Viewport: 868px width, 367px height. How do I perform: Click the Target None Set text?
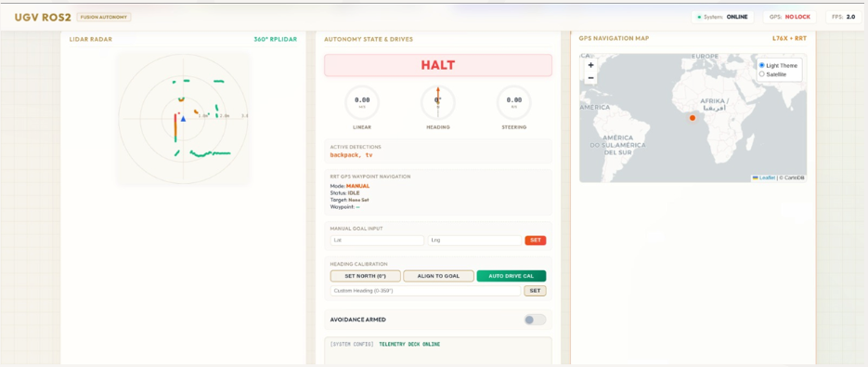pyautogui.click(x=349, y=200)
